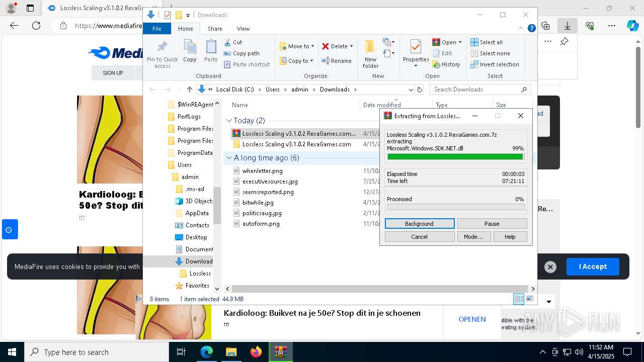Click Help in extraction dialog
This screenshot has width=644, height=362.
[x=510, y=237]
